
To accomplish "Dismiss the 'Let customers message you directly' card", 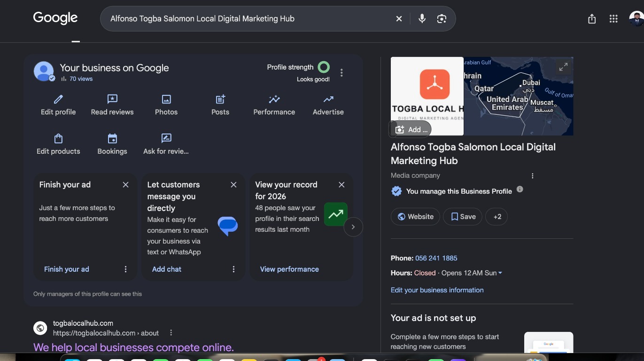I will tap(233, 185).
